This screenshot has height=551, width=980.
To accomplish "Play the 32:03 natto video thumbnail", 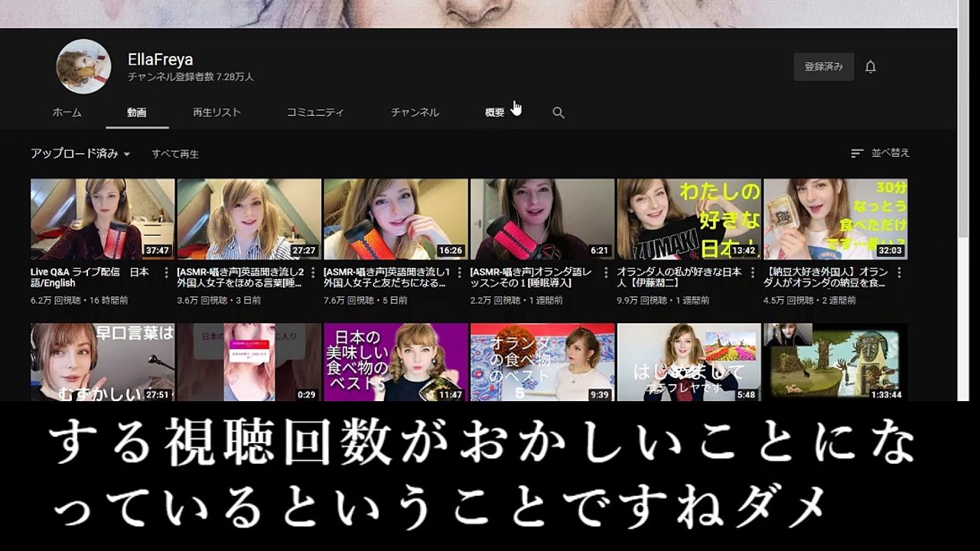I will [835, 220].
